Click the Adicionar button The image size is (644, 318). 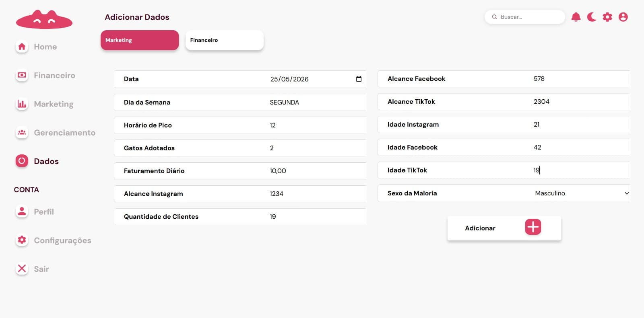(x=504, y=228)
